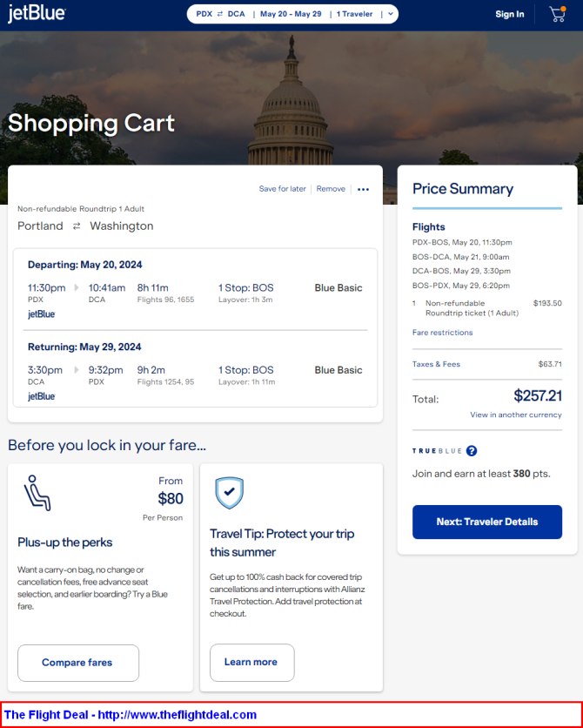
Task: Open the TrueBlue help question mark icon
Action: (472, 451)
